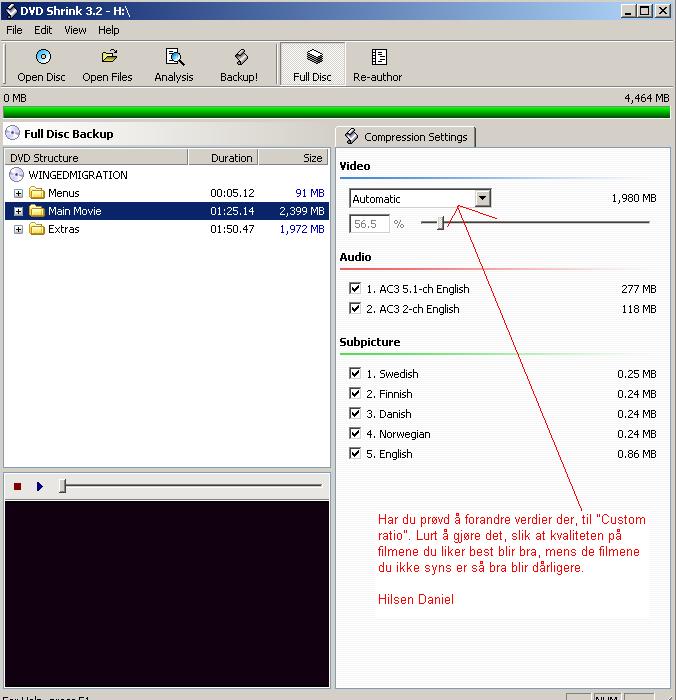This screenshot has height=700, width=676.
Task: Open the File menu
Action: tap(14, 30)
